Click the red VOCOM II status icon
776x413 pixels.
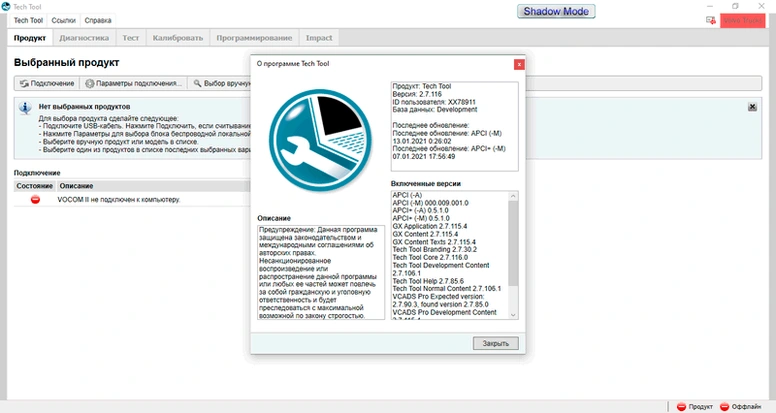pos(35,200)
